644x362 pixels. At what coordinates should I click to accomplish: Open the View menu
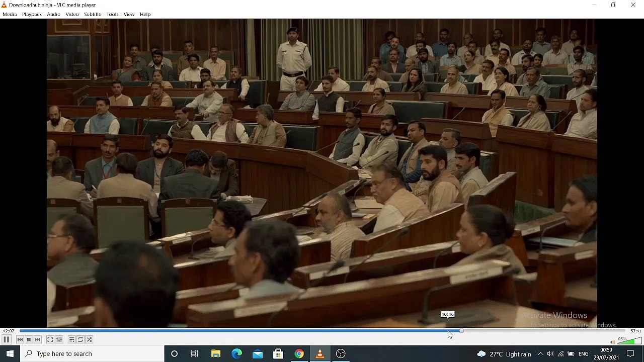tap(129, 15)
